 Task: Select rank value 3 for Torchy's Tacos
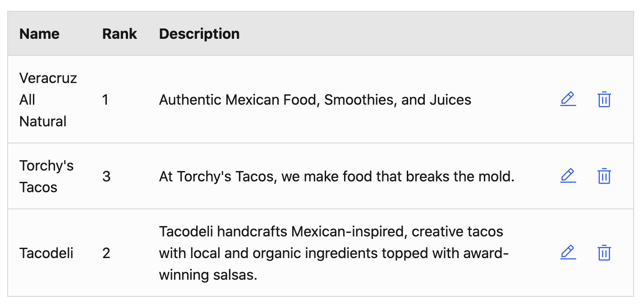[106, 176]
